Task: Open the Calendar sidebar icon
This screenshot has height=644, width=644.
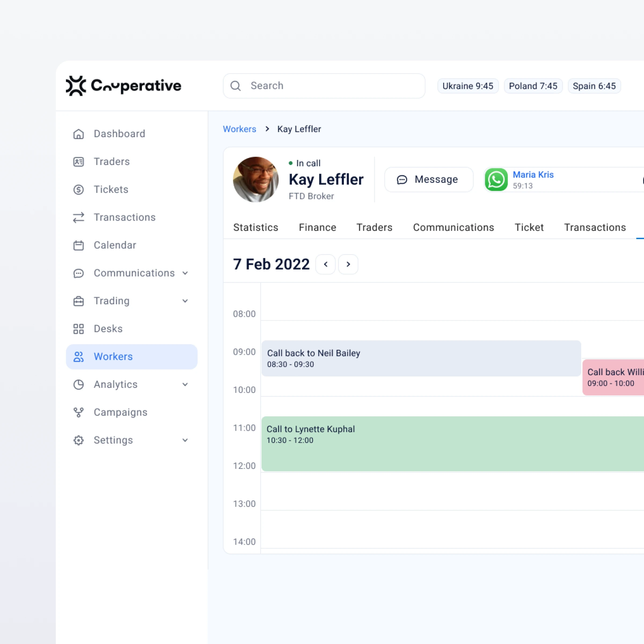Action: [x=78, y=245]
